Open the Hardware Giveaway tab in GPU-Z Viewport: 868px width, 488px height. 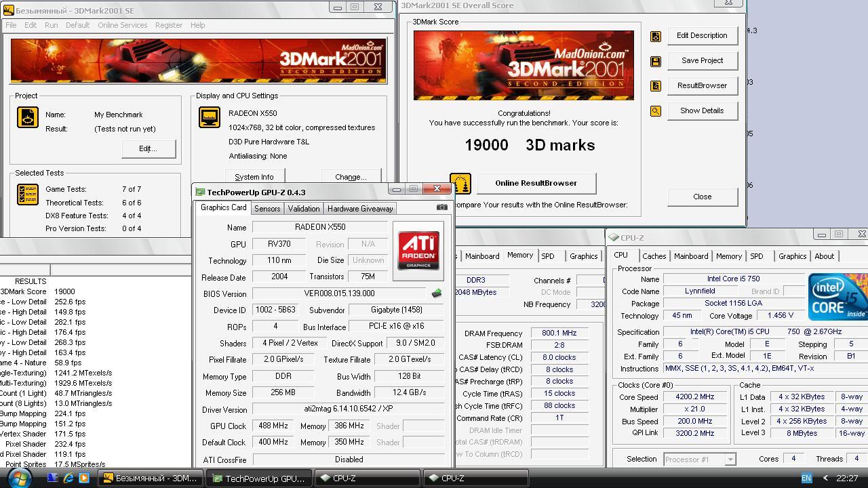click(360, 209)
